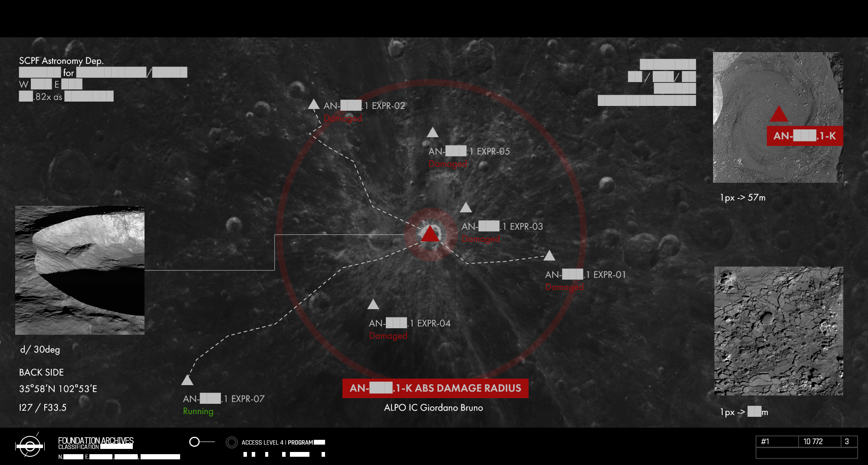Open the cracked surface terrain thumbnail
This screenshot has height=465, width=868.
pos(779,331)
